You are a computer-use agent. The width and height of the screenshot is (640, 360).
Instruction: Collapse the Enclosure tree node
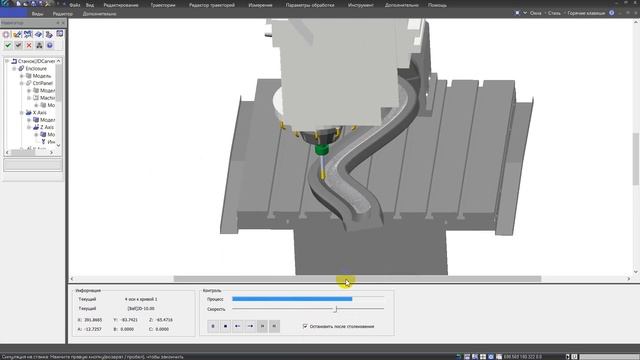(14, 69)
